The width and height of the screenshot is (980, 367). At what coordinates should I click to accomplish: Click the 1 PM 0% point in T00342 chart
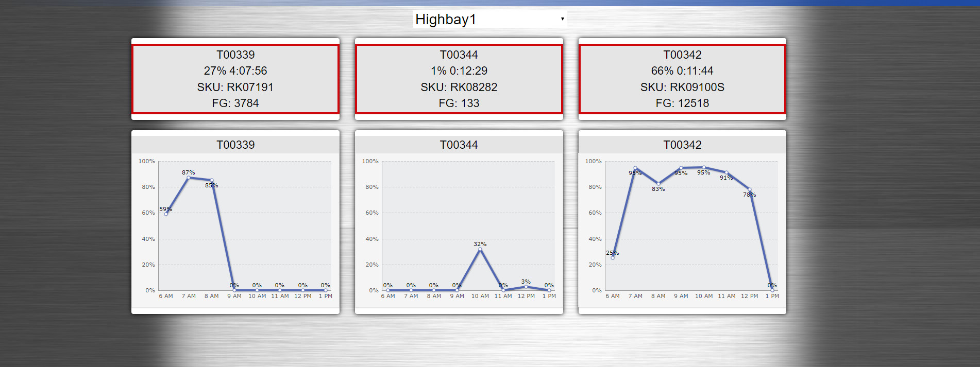[772, 290]
